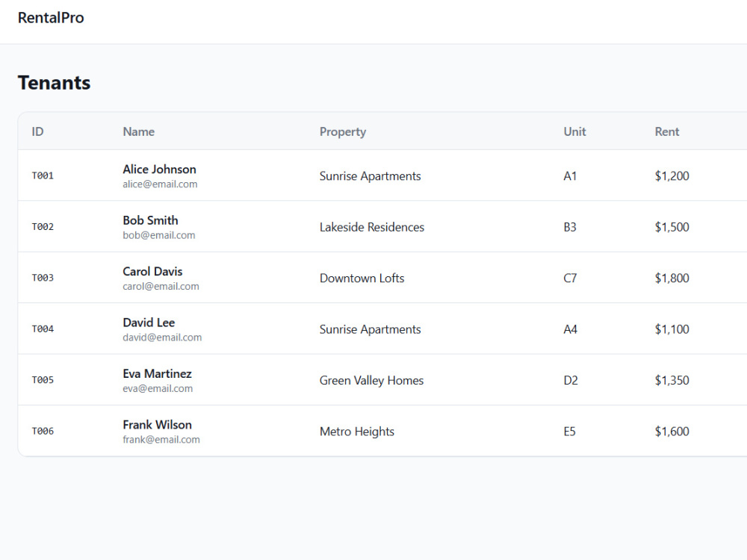Screen dimensions: 747x560
Task: Click email alice@email.com
Action: [x=160, y=184]
